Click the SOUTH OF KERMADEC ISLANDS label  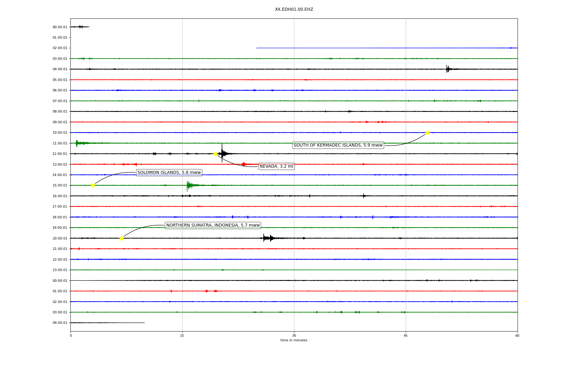click(x=338, y=145)
